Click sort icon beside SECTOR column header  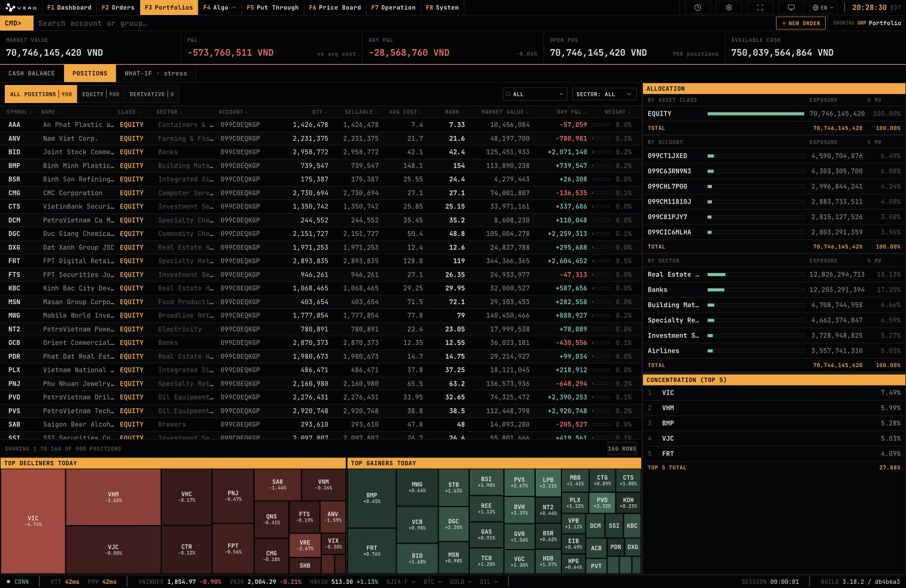[x=181, y=112]
